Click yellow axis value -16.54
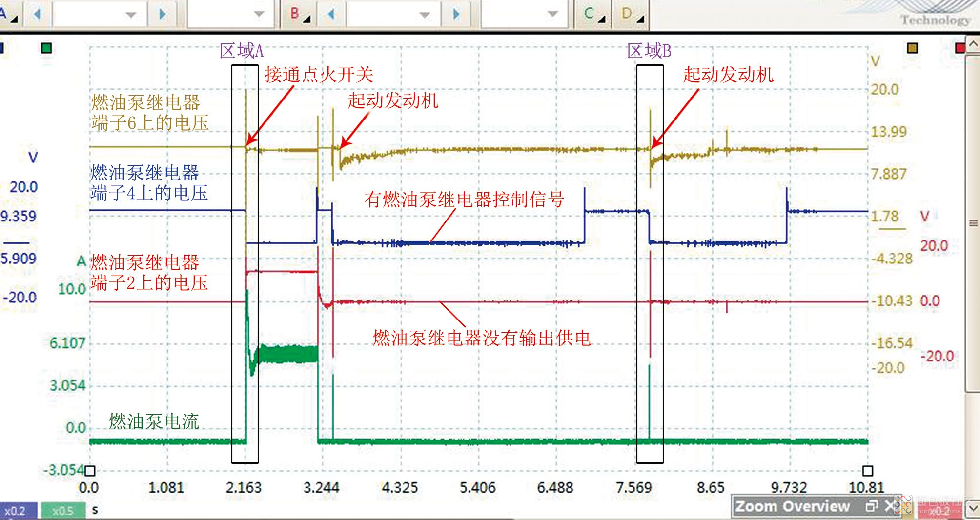Viewport: 980px width, 520px height. (x=892, y=343)
